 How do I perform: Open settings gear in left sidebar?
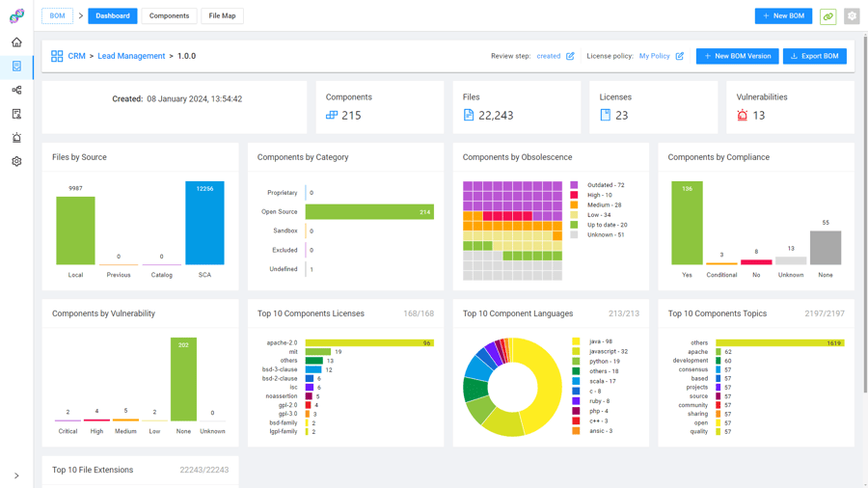coord(16,161)
